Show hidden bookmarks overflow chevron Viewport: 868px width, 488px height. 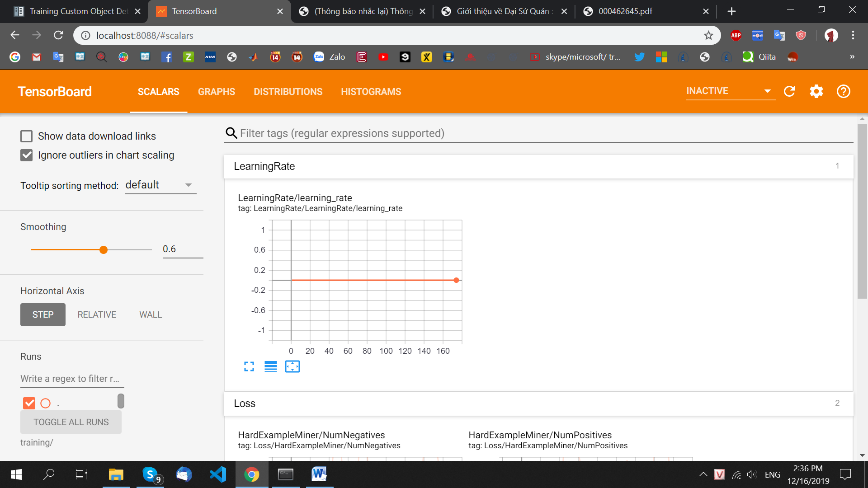click(852, 57)
